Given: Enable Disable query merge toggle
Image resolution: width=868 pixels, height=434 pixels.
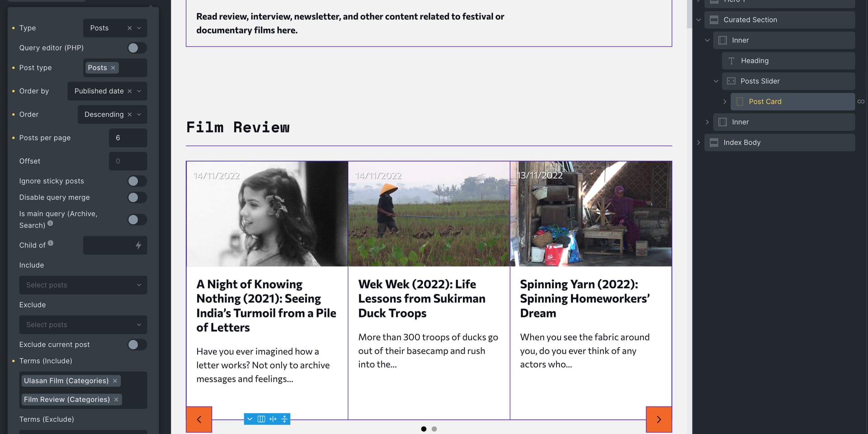Looking at the screenshot, I should coord(137,198).
